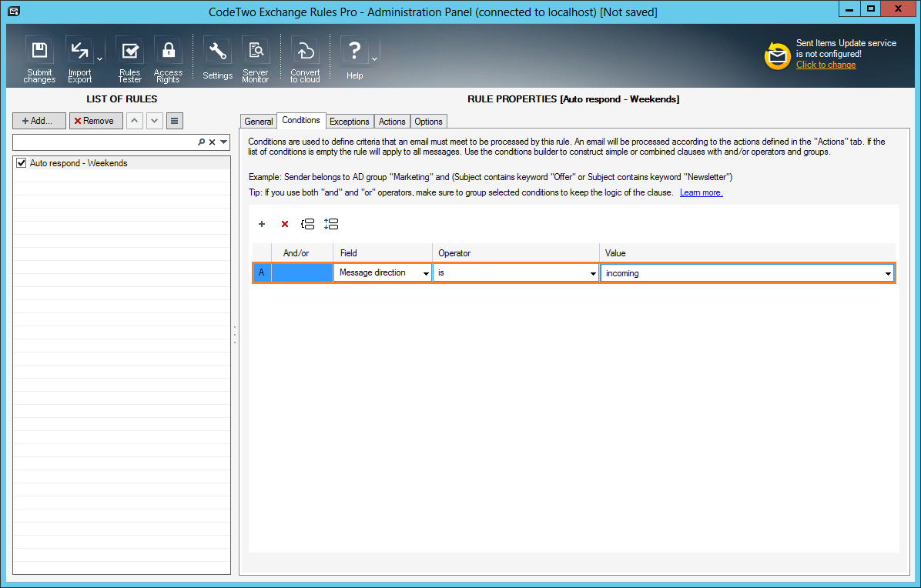921x588 pixels.
Task: Open the Actions tab
Action: click(392, 122)
